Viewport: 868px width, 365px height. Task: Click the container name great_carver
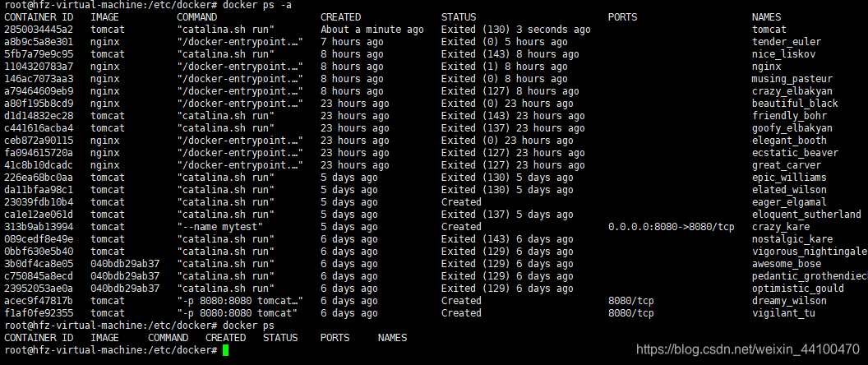pos(787,165)
